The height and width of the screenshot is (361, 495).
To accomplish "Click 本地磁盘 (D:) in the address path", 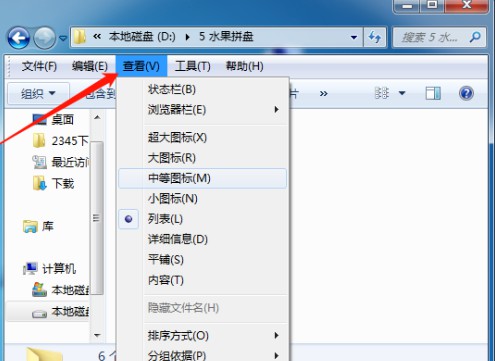I will [142, 36].
